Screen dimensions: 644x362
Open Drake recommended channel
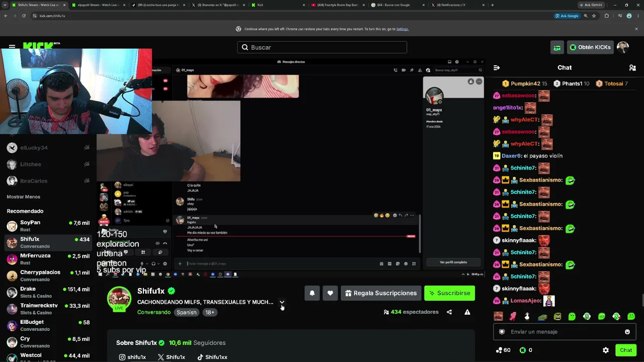tap(48, 292)
